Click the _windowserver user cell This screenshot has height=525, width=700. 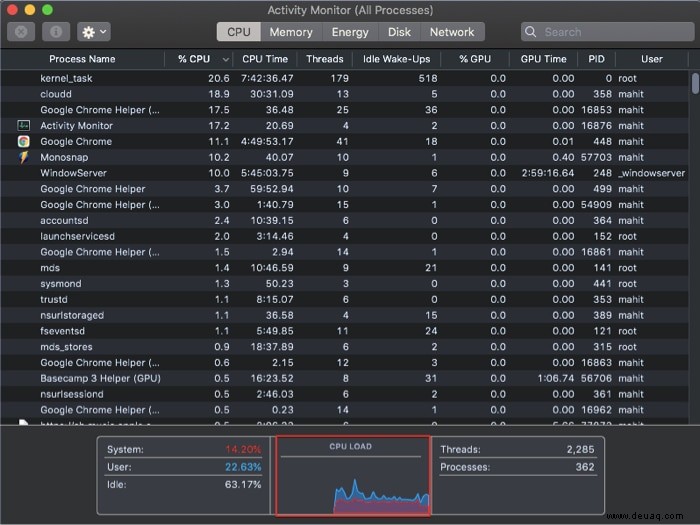(x=651, y=173)
